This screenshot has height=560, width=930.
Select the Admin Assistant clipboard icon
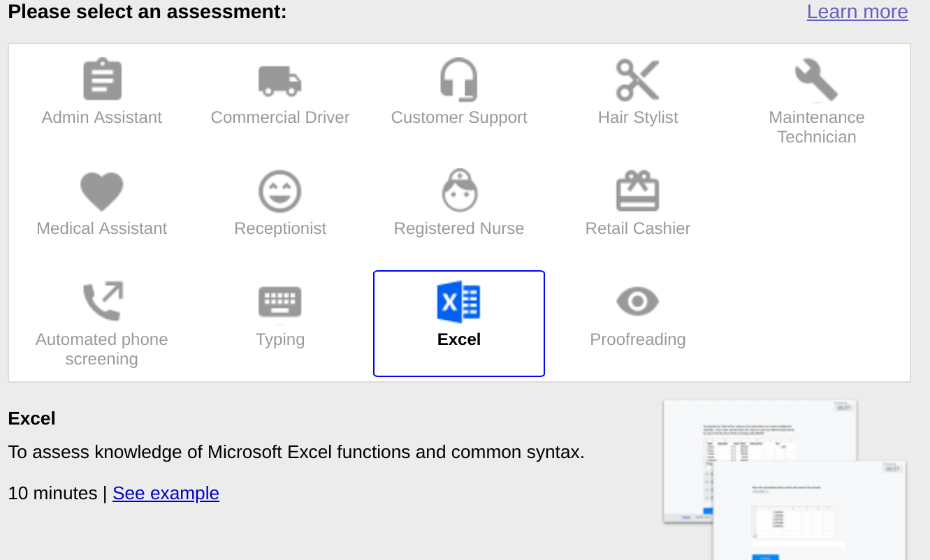point(101,79)
